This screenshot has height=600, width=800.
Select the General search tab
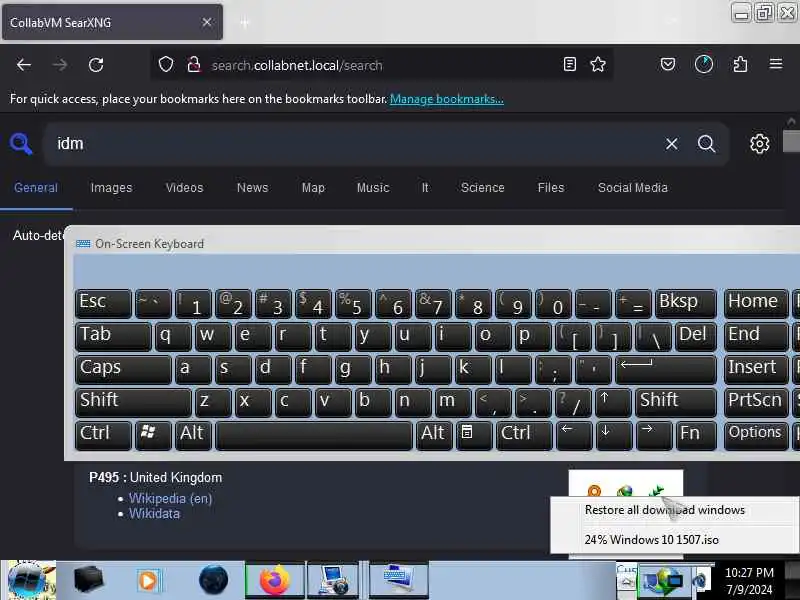[x=36, y=188]
